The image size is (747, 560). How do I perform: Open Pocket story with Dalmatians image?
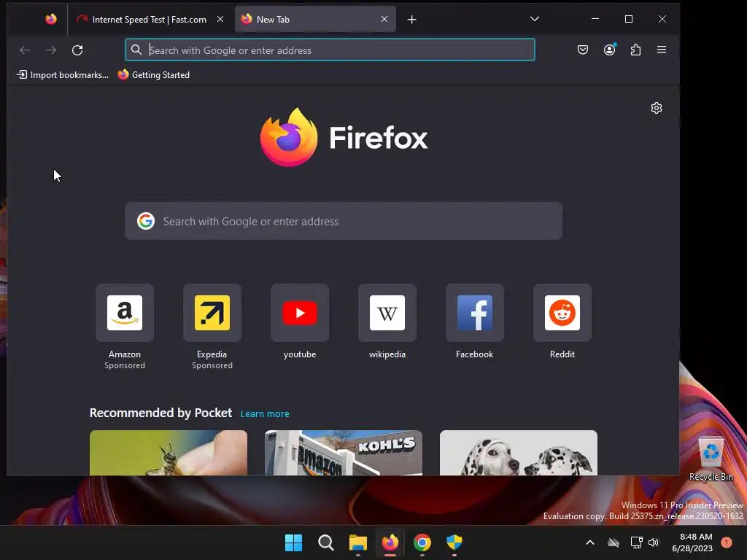coord(519,453)
